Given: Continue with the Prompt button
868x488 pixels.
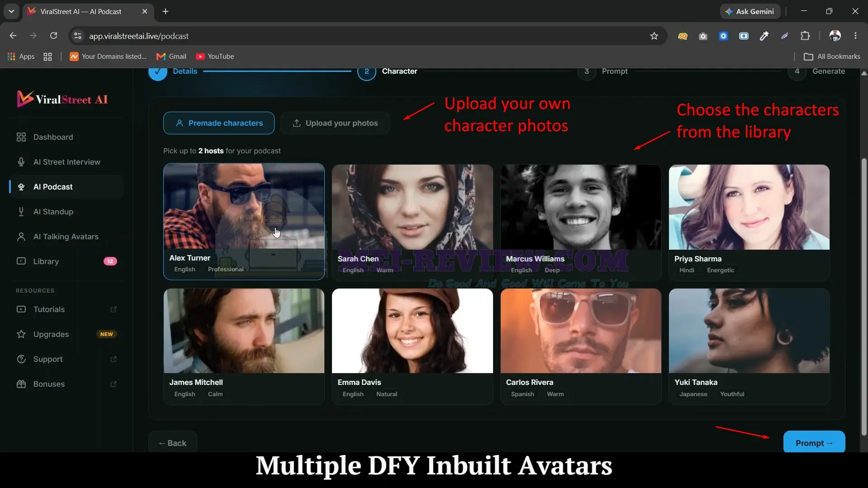Looking at the screenshot, I should [814, 442].
